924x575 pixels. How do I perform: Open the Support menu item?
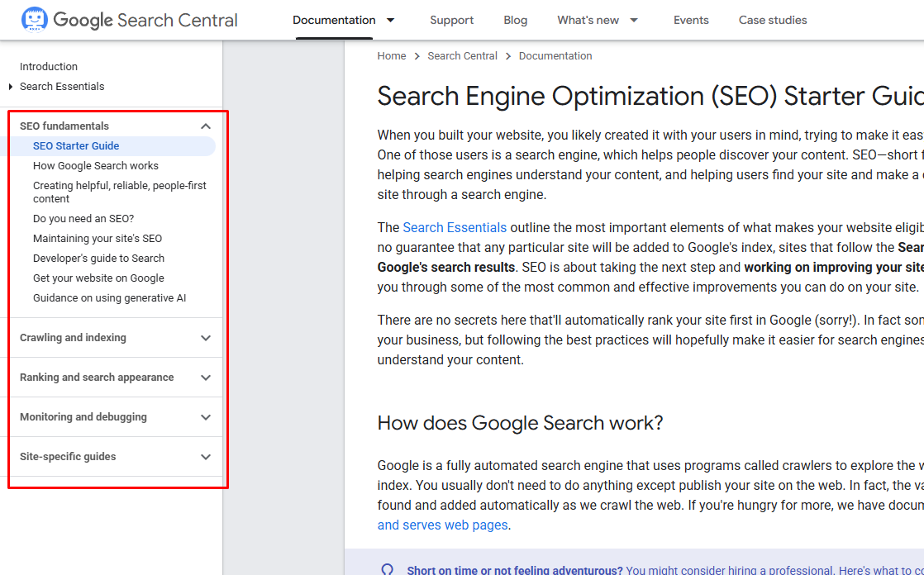451,20
